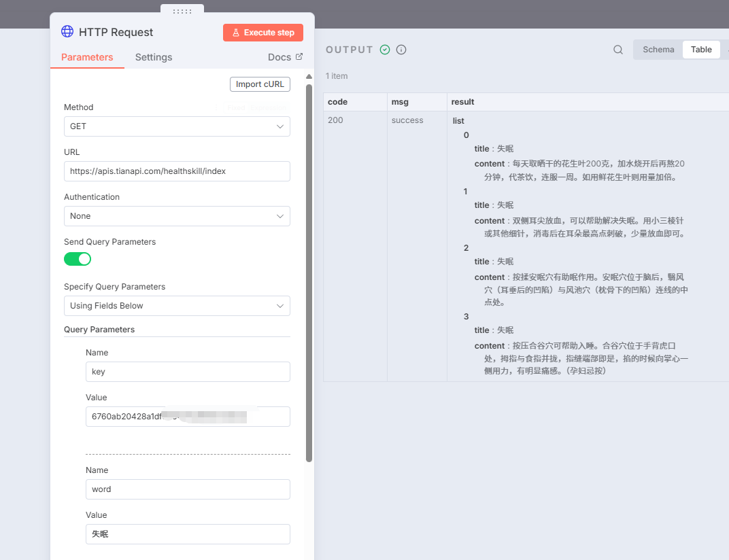Click the drag handle dots atop the panel

[182, 11]
